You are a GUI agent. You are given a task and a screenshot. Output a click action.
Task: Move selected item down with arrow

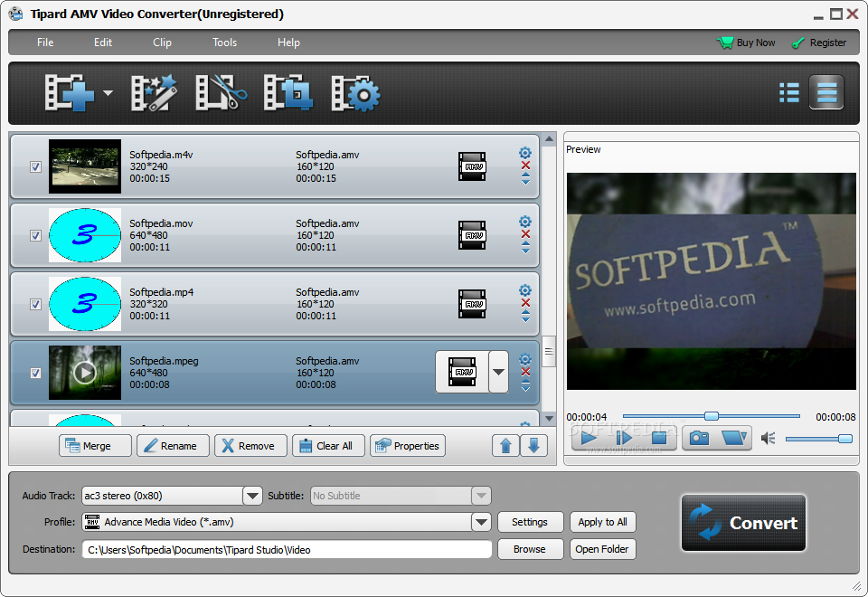pyautogui.click(x=533, y=446)
